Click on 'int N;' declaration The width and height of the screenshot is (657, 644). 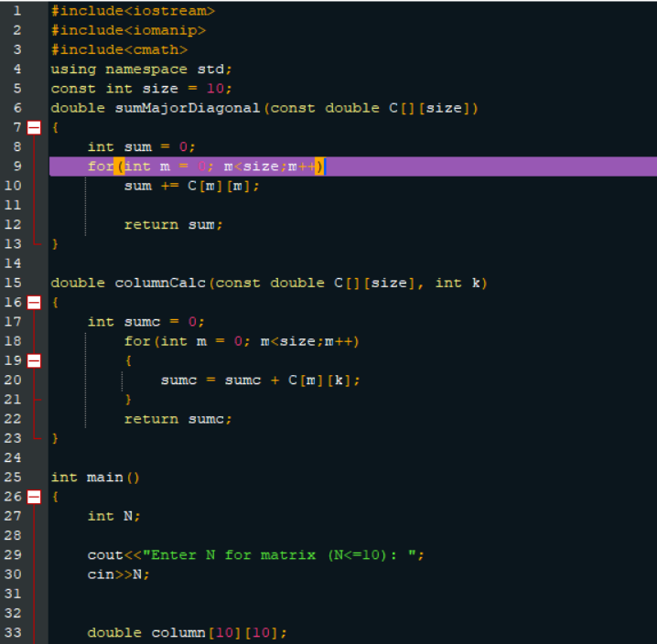pos(114,516)
